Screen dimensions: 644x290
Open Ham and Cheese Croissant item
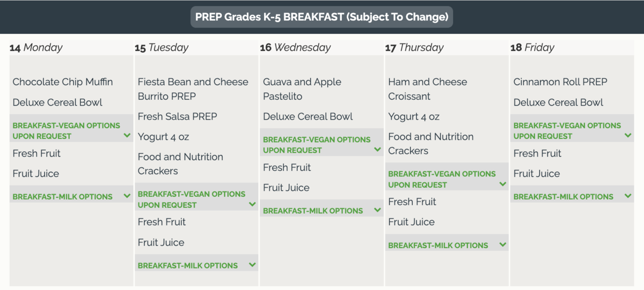pyautogui.click(x=428, y=89)
